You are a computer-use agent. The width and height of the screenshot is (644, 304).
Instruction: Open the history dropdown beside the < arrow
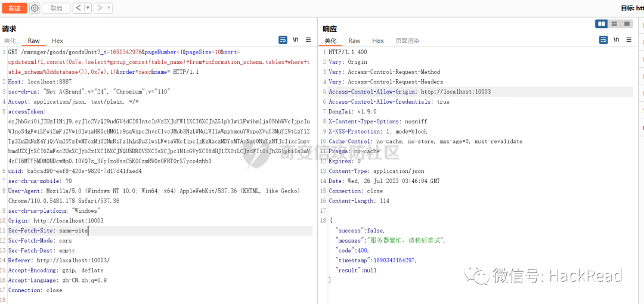[x=88, y=8]
